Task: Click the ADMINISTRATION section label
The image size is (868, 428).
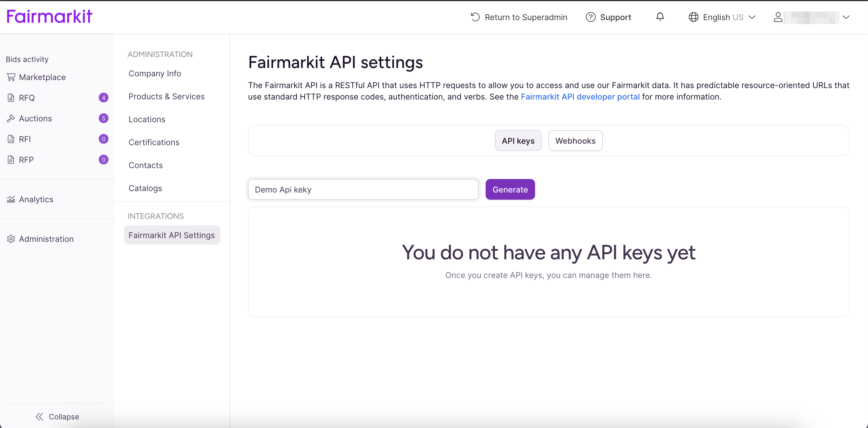Action: point(160,54)
